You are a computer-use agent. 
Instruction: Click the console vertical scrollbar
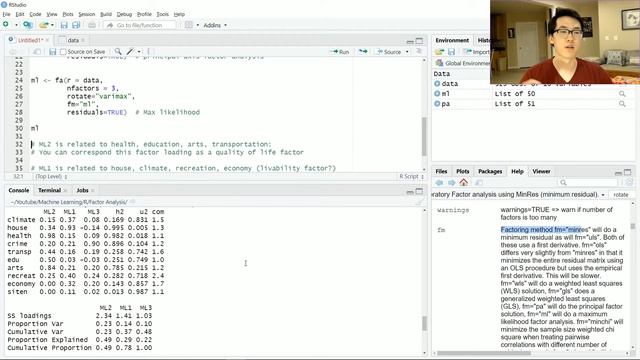pos(424,322)
